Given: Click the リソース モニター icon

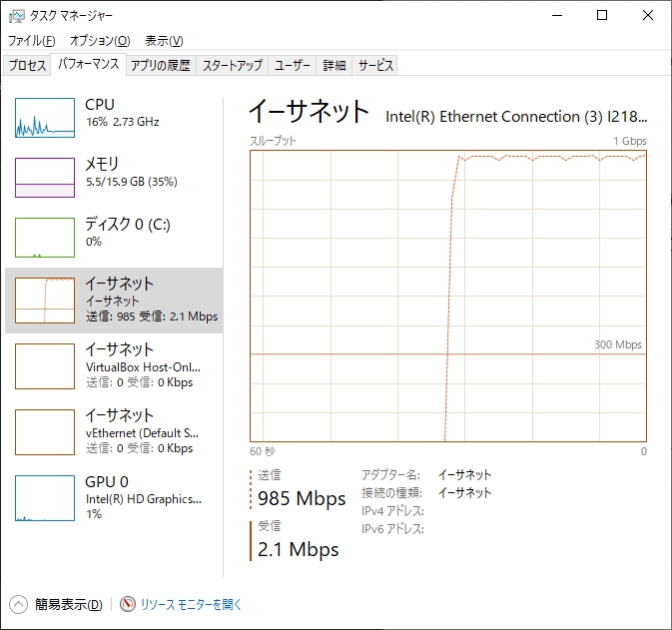Looking at the screenshot, I should (x=128, y=604).
